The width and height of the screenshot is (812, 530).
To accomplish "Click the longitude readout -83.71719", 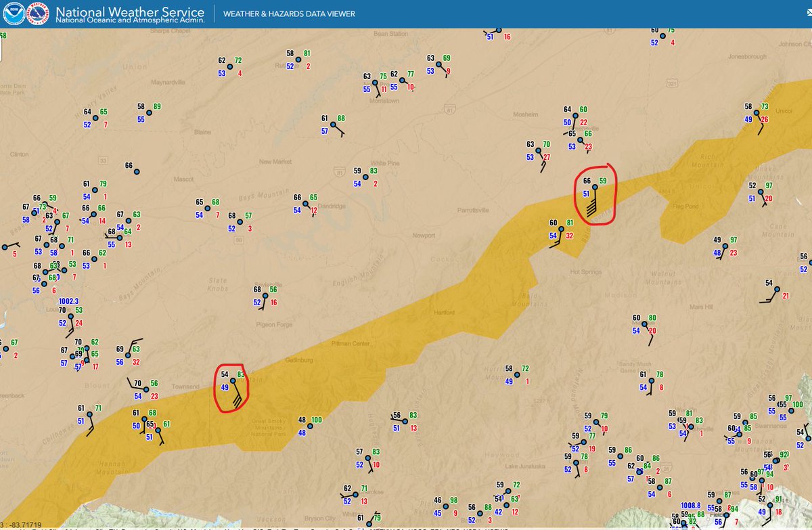I will pyautogui.click(x=26, y=525).
